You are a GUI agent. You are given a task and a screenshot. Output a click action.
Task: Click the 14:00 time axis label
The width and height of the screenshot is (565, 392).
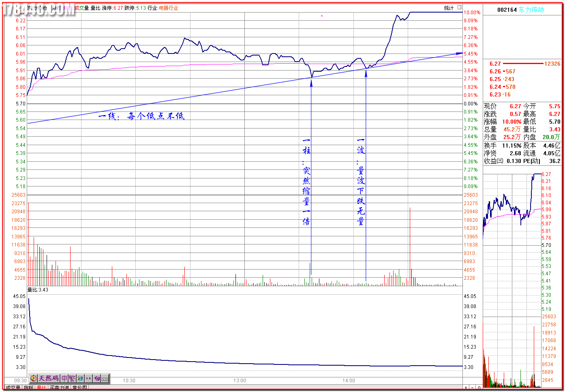point(349,381)
